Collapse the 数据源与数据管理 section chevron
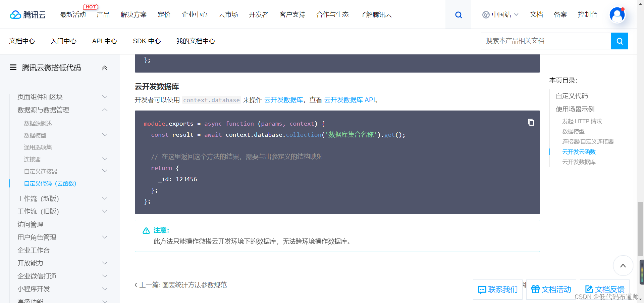 pos(105,110)
